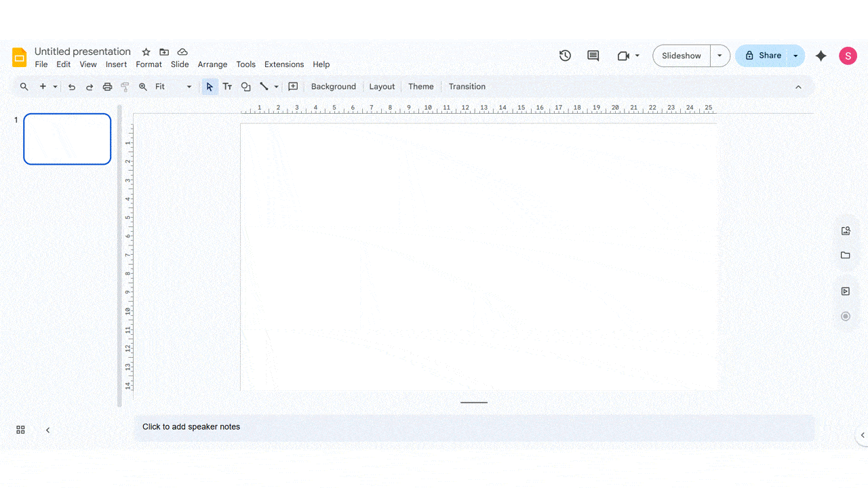Viewport: 868px width, 488px height.
Task: Expand the Slideshow options dropdown
Action: [720, 56]
